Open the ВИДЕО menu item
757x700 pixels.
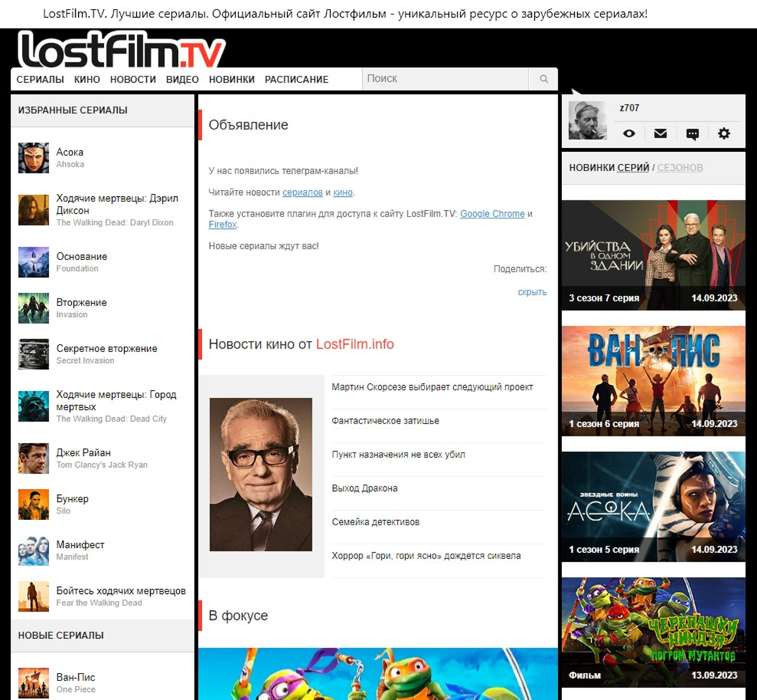pyautogui.click(x=182, y=80)
